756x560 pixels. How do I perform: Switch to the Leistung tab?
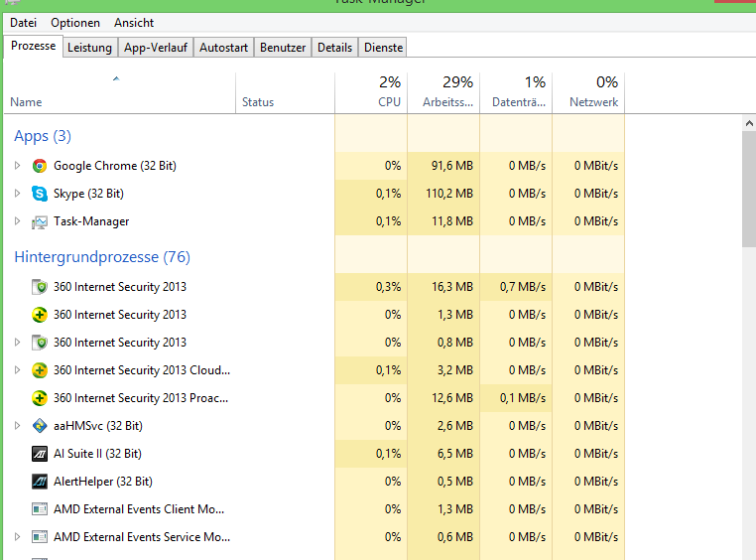pos(89,48)
